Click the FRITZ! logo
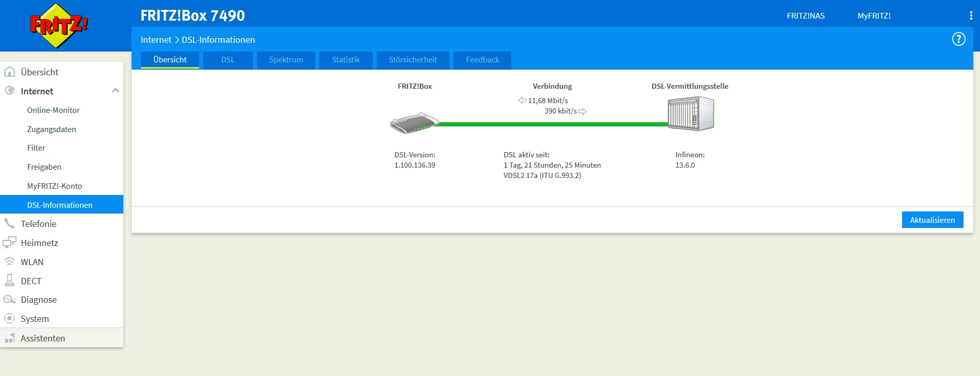 [59, 25]
